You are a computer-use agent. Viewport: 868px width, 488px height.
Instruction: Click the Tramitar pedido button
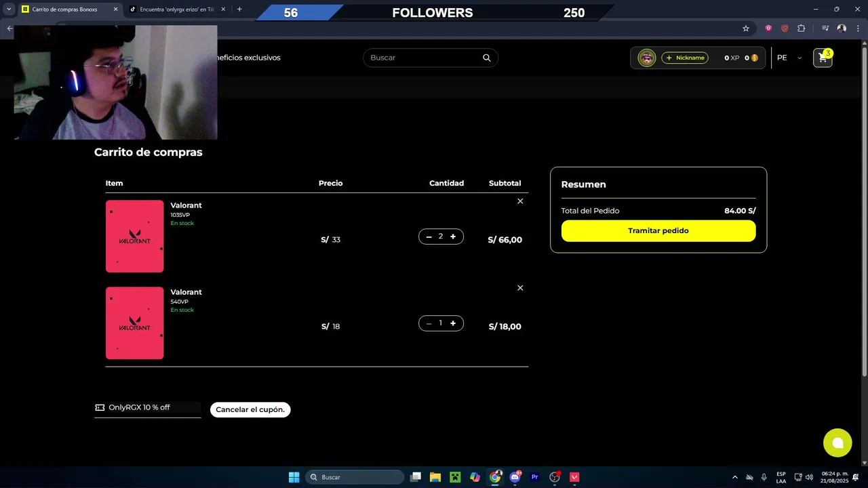[658, 230]
